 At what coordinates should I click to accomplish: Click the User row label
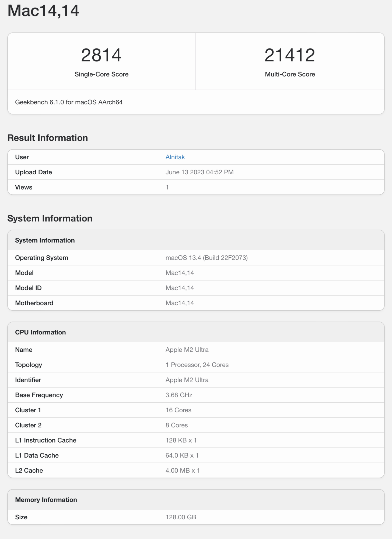coord(22,157)
